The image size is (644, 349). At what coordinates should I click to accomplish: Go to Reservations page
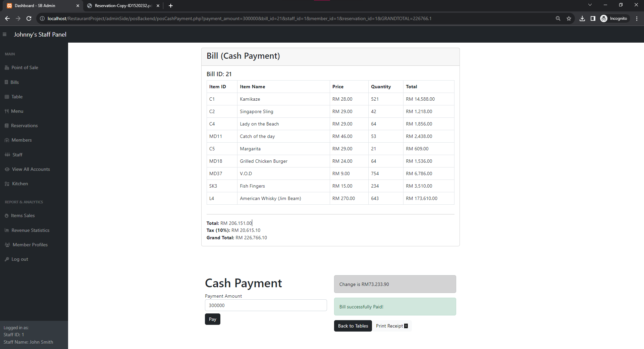[24, 126]
